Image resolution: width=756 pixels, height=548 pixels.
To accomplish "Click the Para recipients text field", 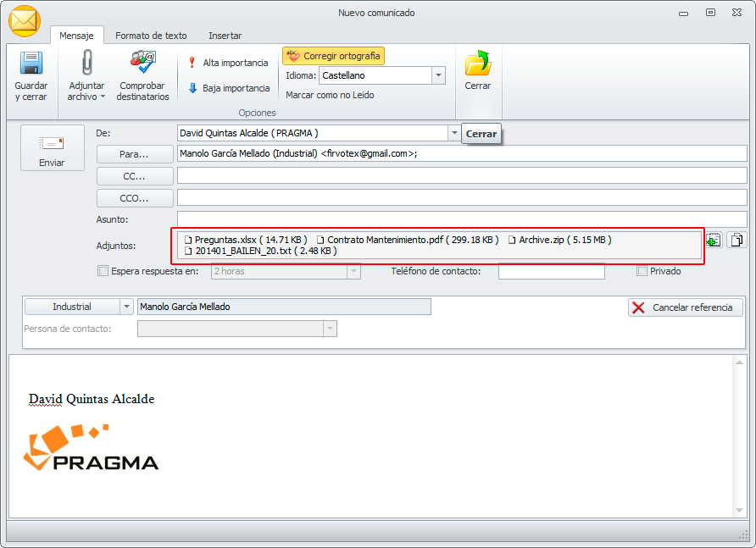I will (x=461, y=154).
